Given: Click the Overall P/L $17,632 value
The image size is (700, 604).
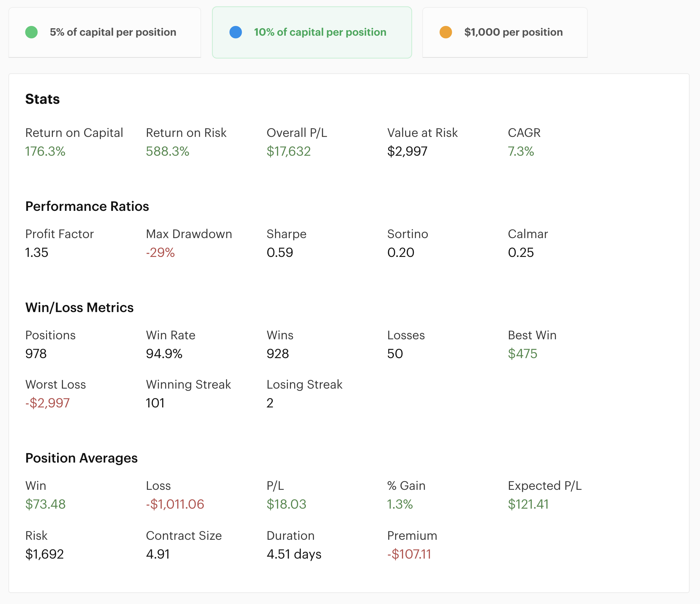Looking at the screenshot, I should pos(288,151).
